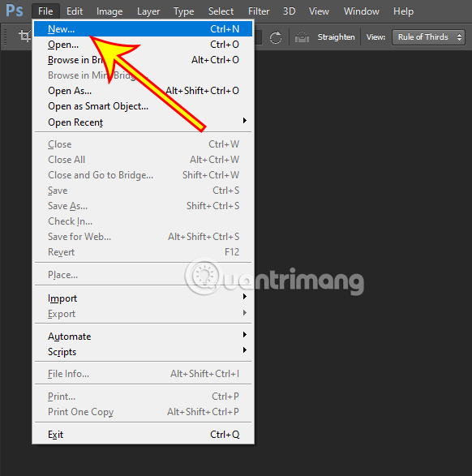The image size is (472, 476).
Task: Click the View: label in options bar
Action: (375, 37)
